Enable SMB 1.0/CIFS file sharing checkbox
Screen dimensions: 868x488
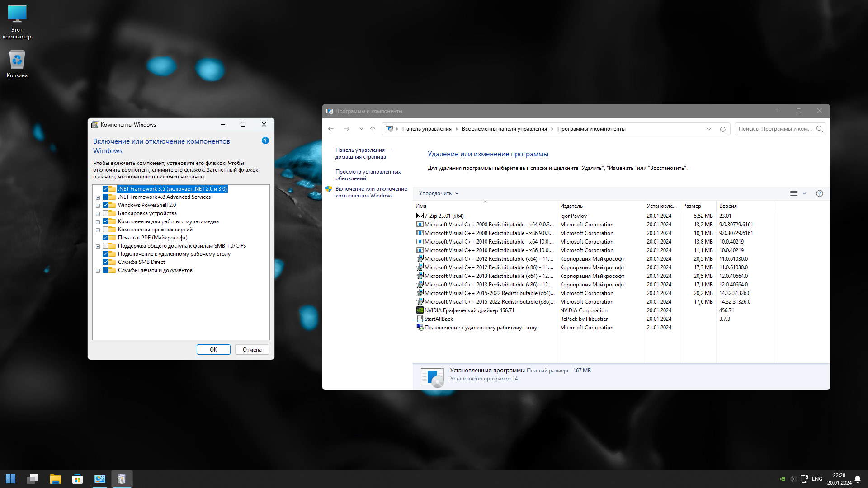(x=106, y=246)
